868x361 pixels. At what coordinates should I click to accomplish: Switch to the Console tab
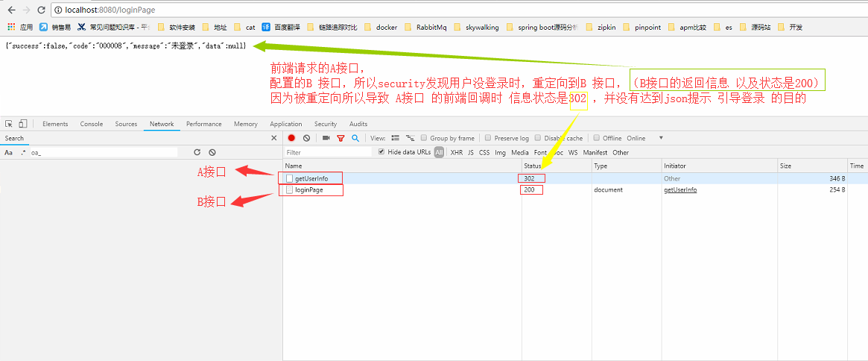(92, 124)
